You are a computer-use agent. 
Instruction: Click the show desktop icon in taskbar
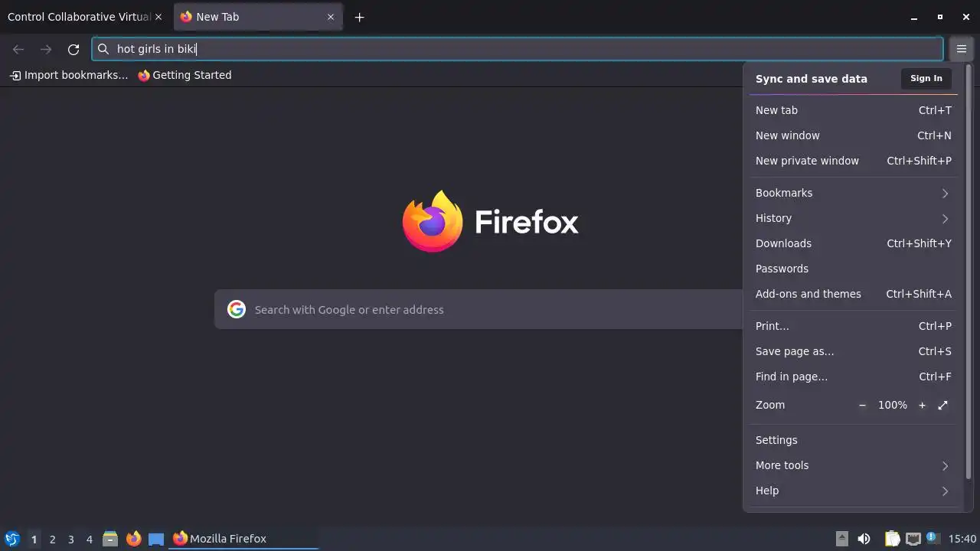pos(156,539)
